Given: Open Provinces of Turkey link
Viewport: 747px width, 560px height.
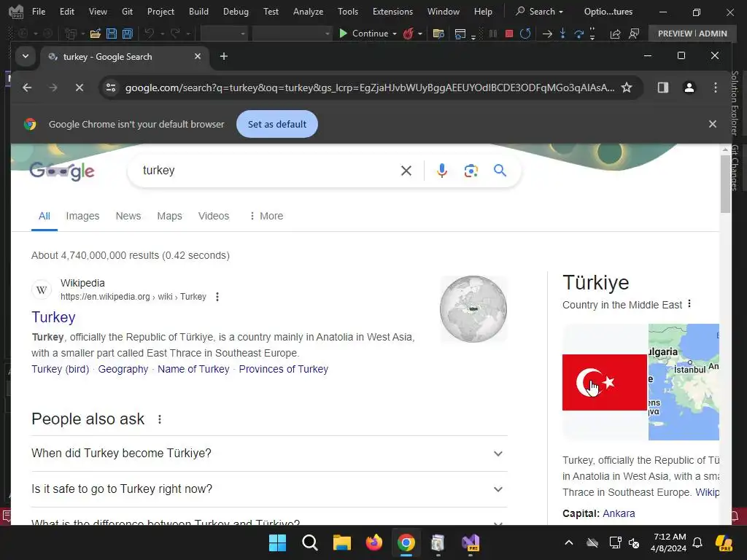Looking at the screenshot, I should click(284, 369).
